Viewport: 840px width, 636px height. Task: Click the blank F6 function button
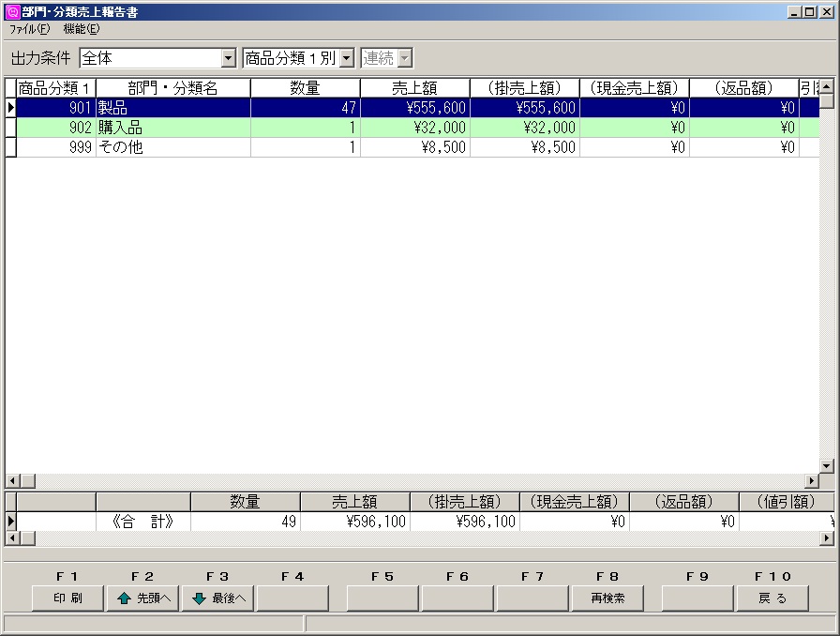pyautogui.click(x=457, y=598)
